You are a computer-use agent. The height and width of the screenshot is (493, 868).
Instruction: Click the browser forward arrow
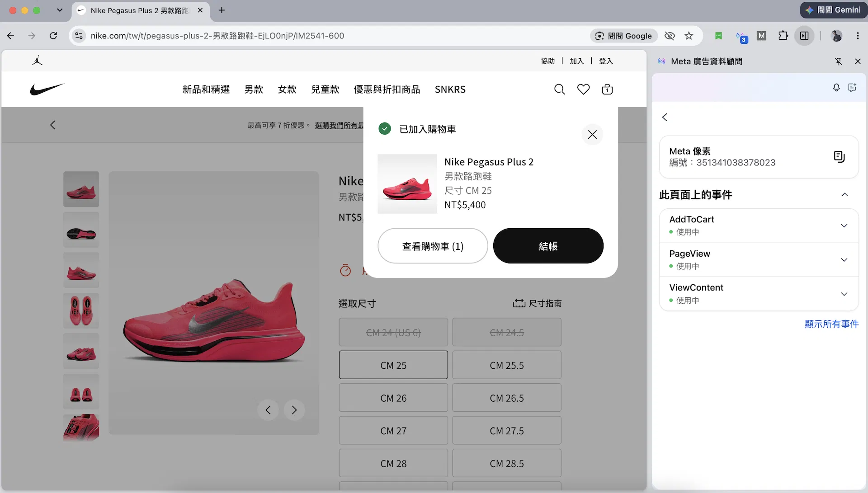tap(32, 36)
